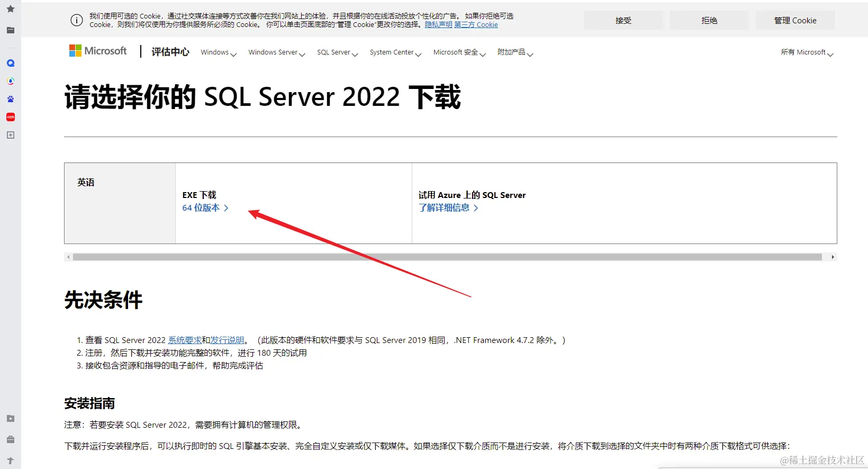The height and width of the screenshot is (469, 868).
Task: Click the 试用 Azure 上的 SQL Server heading
Action: 472,195
